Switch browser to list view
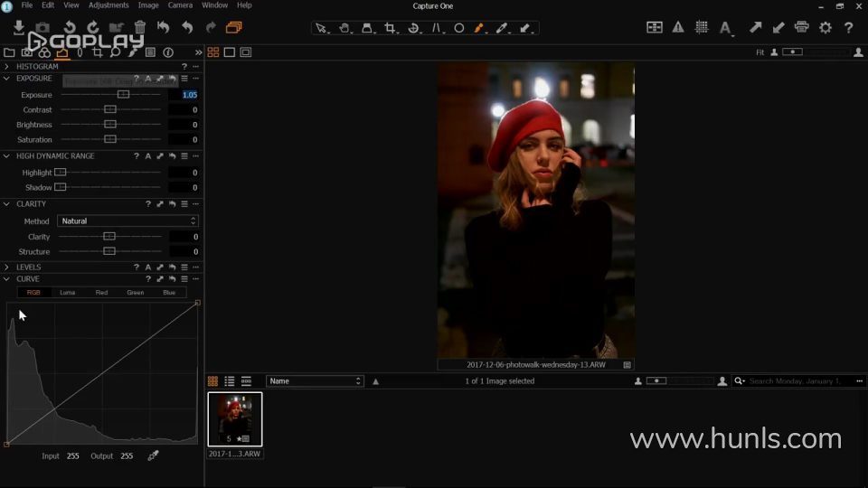 point(230,381)
